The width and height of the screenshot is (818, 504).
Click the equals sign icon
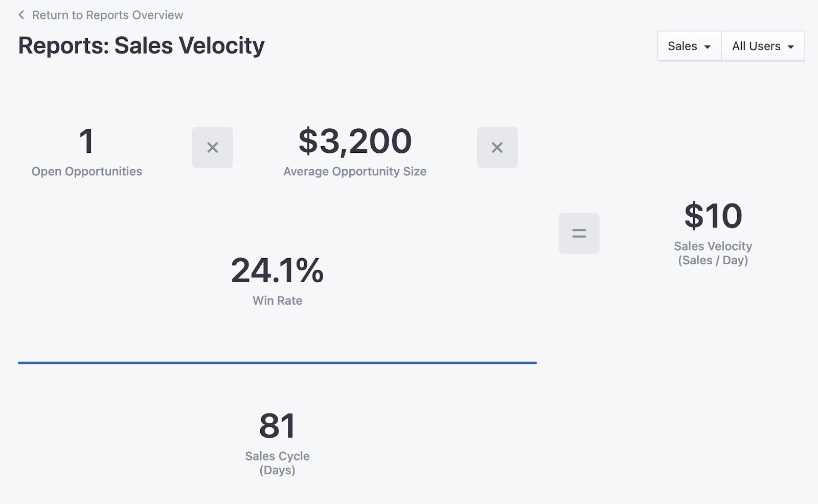(x=579, y=233)
